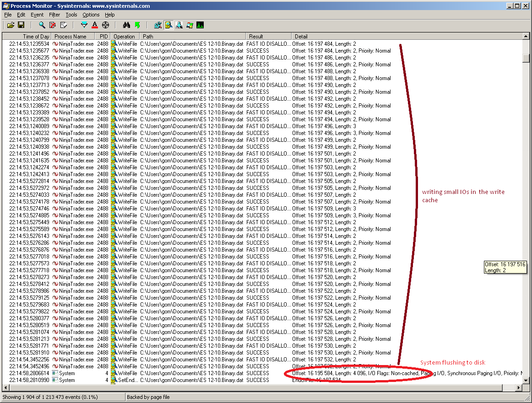Open Highlight settings with the red A icon

point(95,25)
